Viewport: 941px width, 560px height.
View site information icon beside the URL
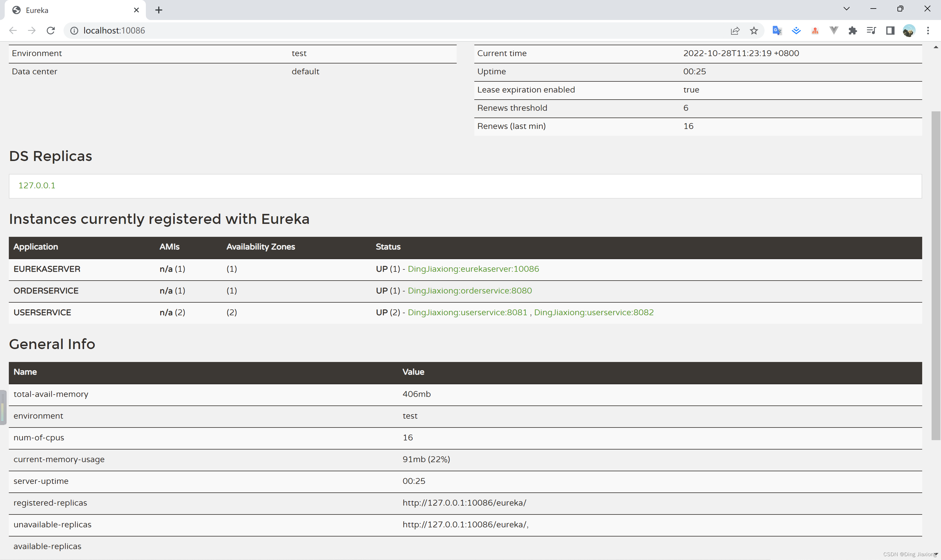point(74,31)
